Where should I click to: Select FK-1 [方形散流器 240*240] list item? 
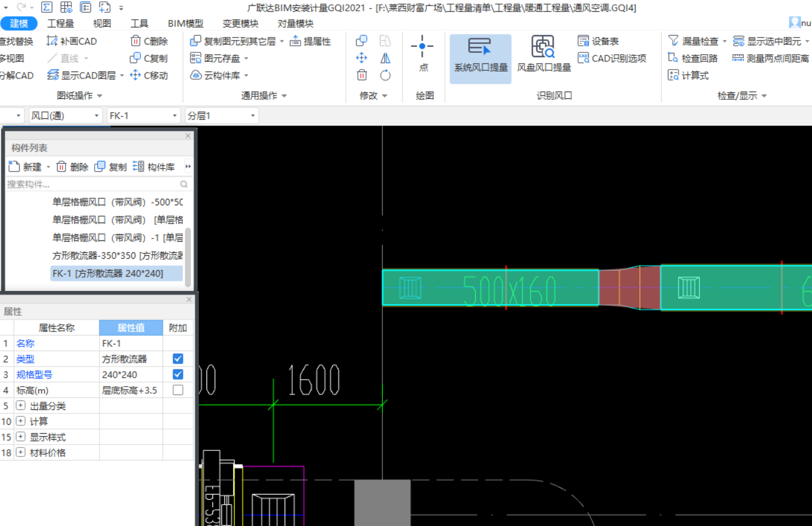(117, 274)
